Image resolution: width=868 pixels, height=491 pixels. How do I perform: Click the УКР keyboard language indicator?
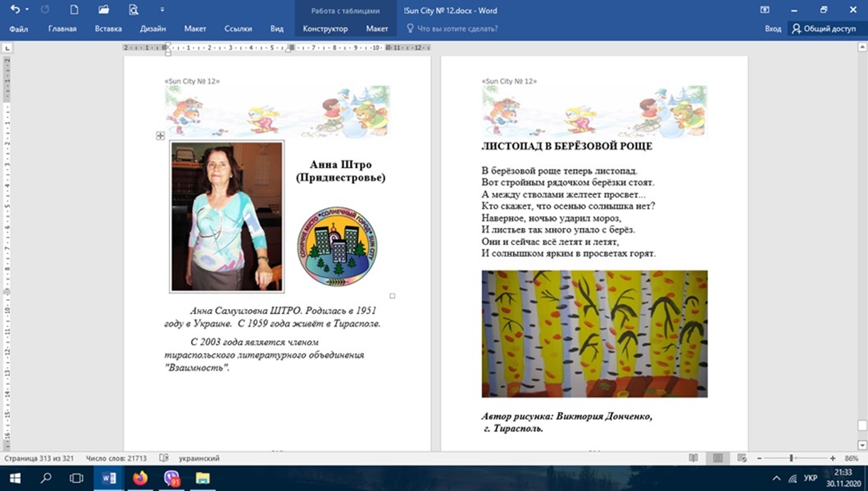[811, 478]
